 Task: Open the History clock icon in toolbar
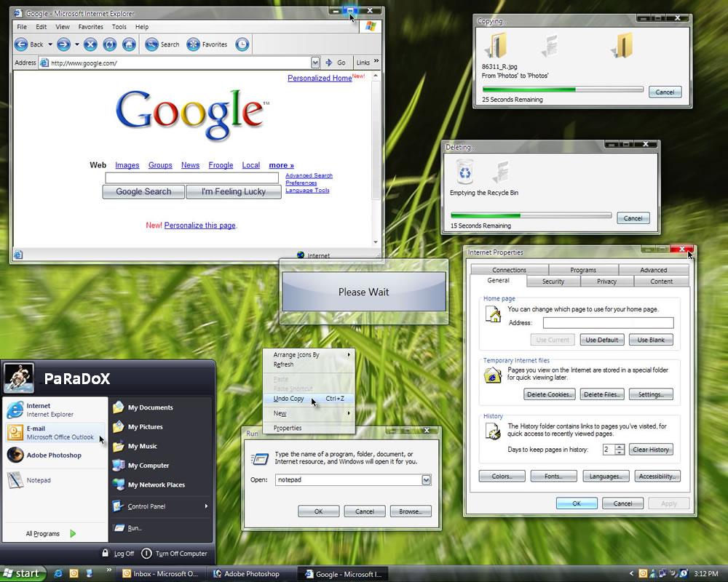[x=242, y=44]
